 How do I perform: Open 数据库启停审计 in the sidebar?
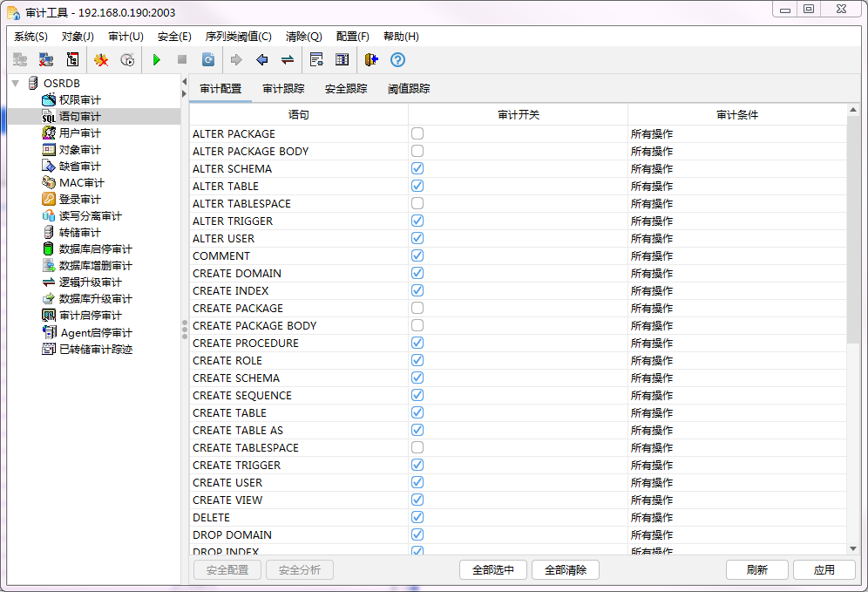click(95, 249)
